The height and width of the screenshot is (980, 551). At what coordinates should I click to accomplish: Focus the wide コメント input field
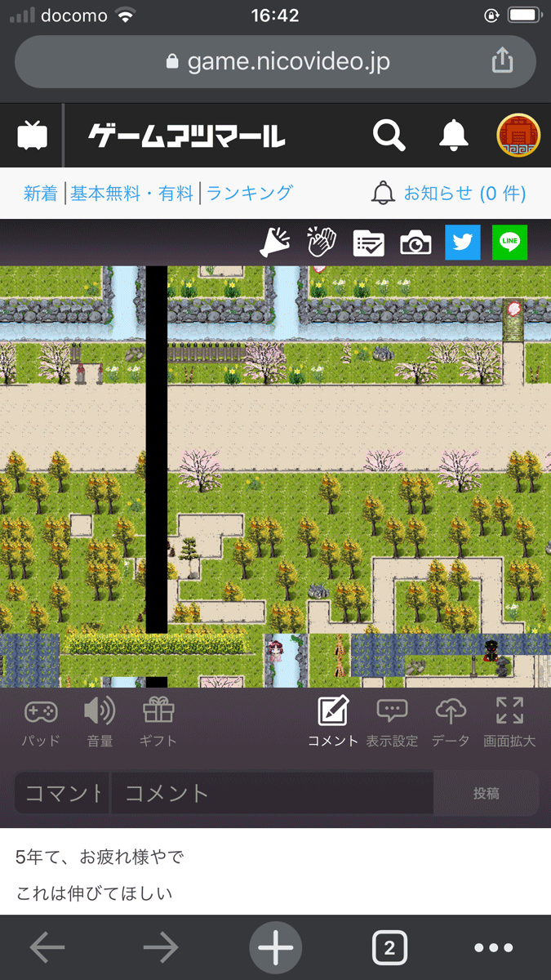[x=272, y=792]
